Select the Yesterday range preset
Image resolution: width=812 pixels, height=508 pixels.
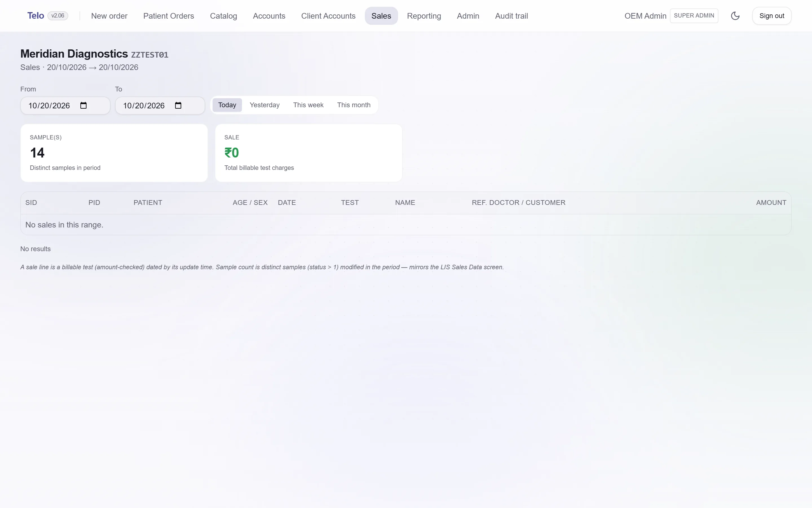[264, 105]
